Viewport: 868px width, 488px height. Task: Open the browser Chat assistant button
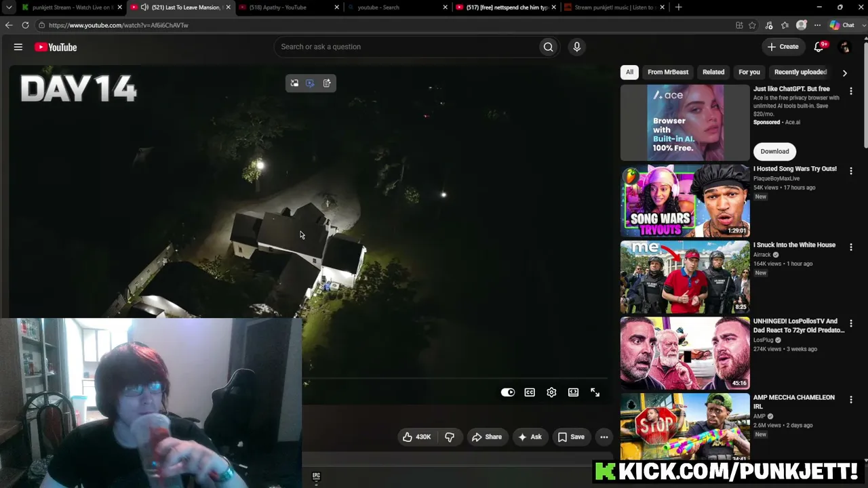(x=842, y=25)
